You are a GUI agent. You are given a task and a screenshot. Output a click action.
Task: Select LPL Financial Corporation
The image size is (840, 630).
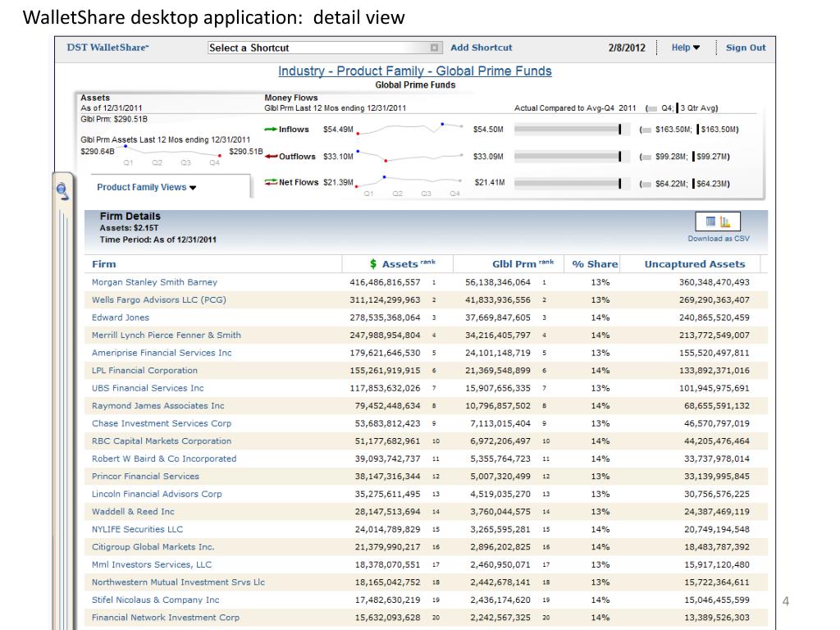144,371
